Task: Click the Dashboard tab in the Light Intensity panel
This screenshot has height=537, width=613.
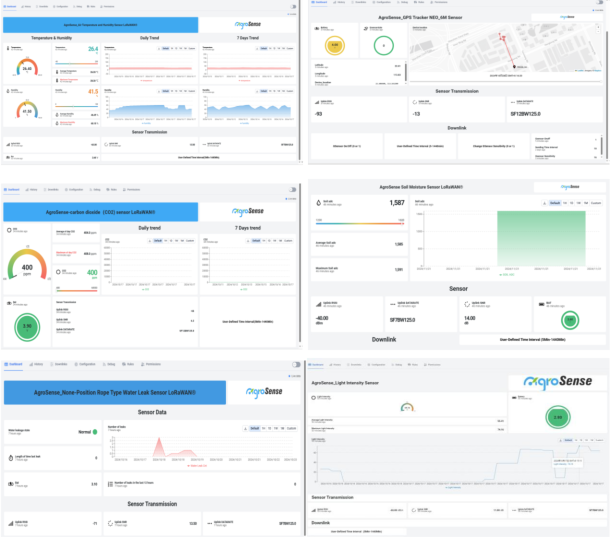Action: (316, 365)
